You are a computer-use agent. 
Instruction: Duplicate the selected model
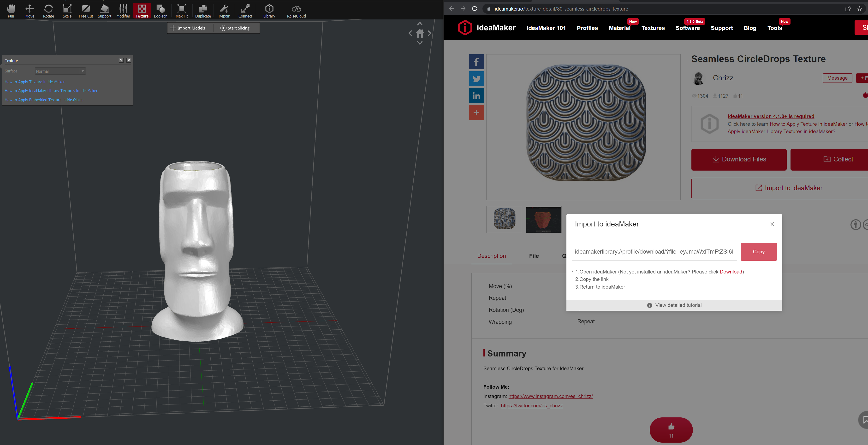click(203, 11)
